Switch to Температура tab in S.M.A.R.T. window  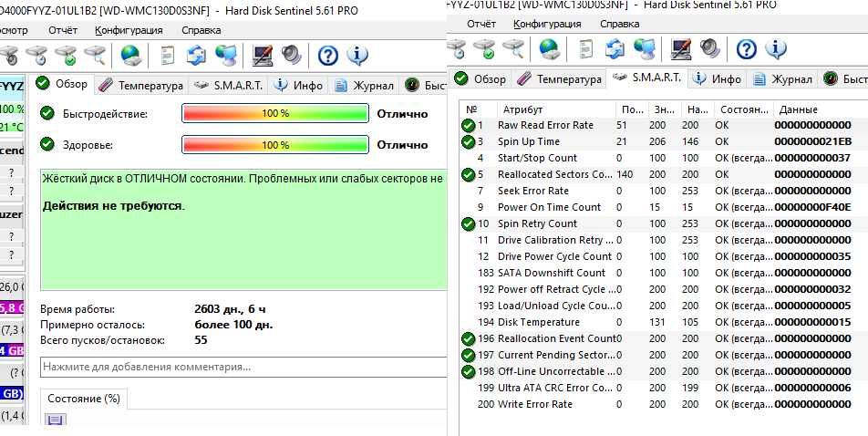click(559, 79)
